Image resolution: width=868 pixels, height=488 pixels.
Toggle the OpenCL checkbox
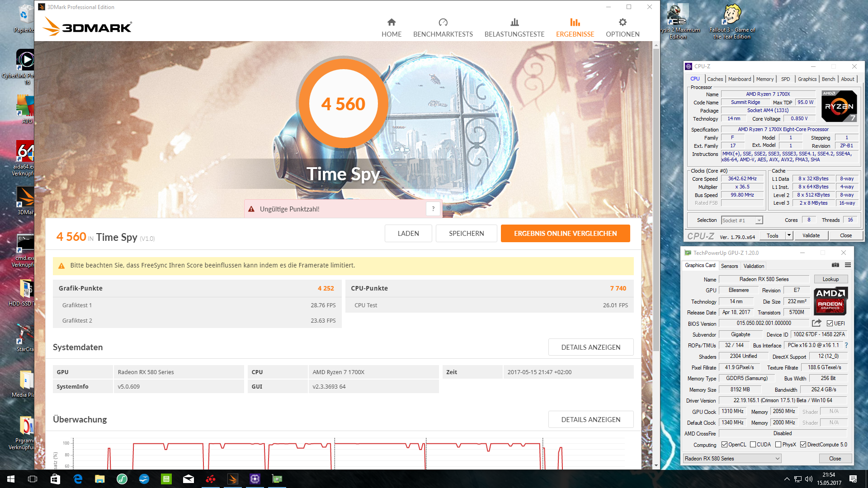pos(725,445)
